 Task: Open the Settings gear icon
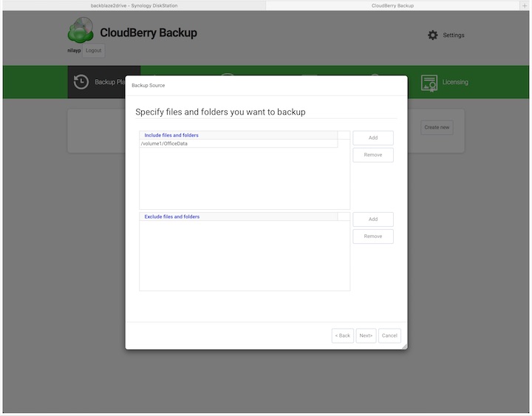pos(432,35)
